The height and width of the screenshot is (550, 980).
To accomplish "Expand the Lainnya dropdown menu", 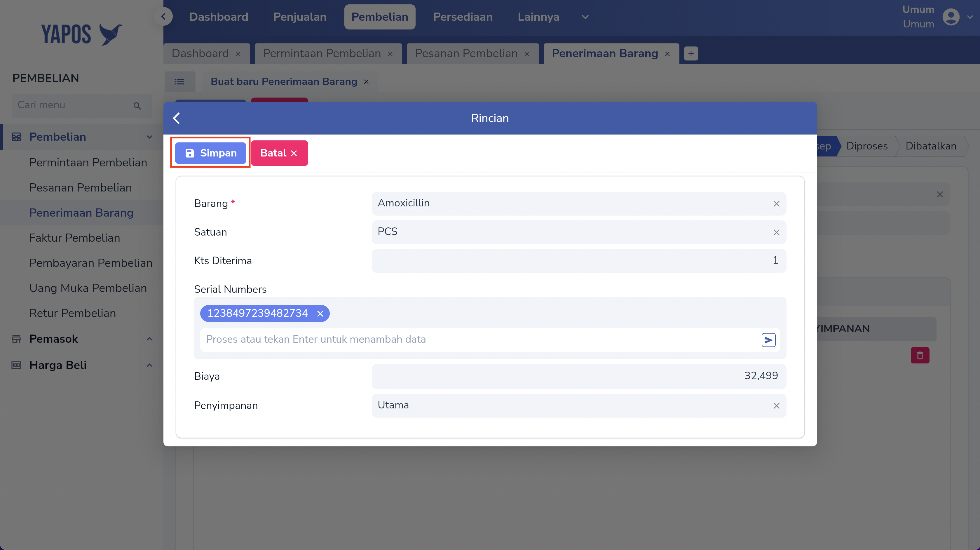I will pos(585,17).
